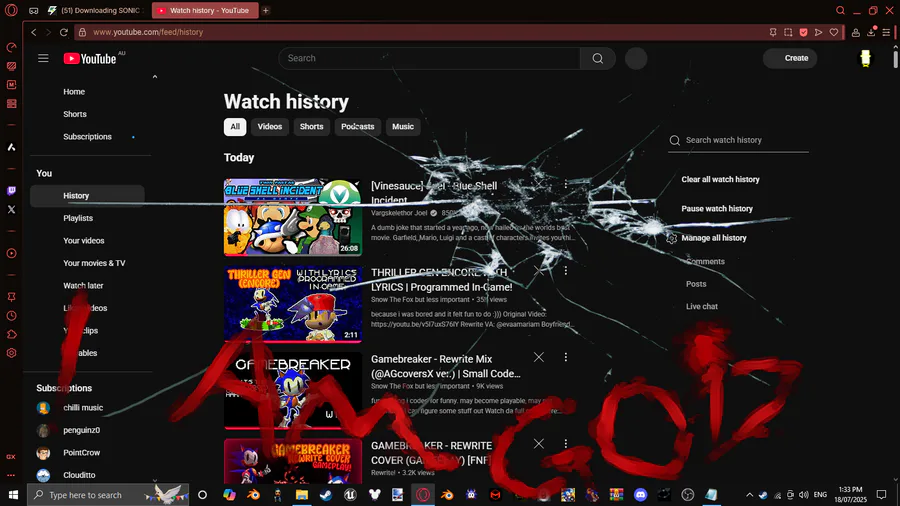Remove THRILLER GEN ENCORE from history
The height and width of the screenshot is (506, 900).
[x=538, y=270]
